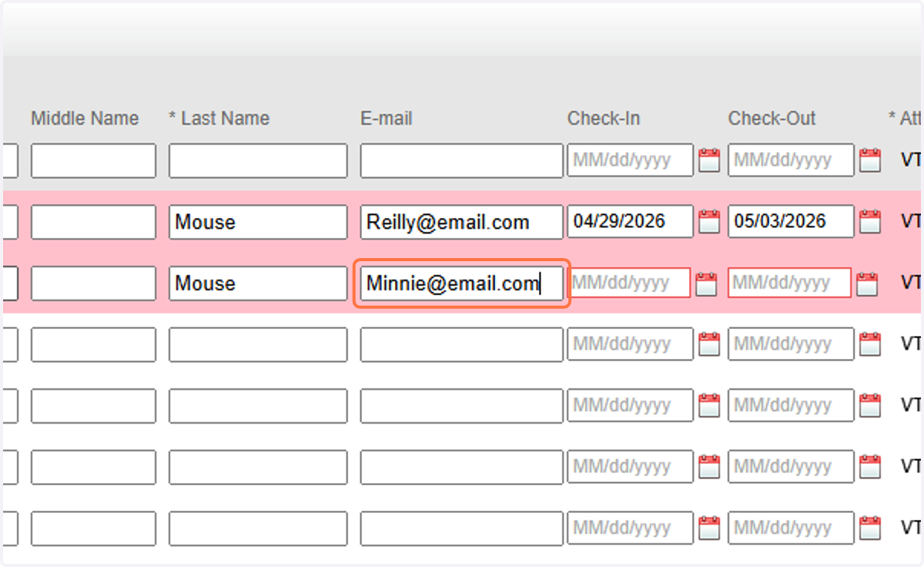924x567 pixels.
Task: Focus Middle Name field in Minnie's row
Action: [93, 283]
